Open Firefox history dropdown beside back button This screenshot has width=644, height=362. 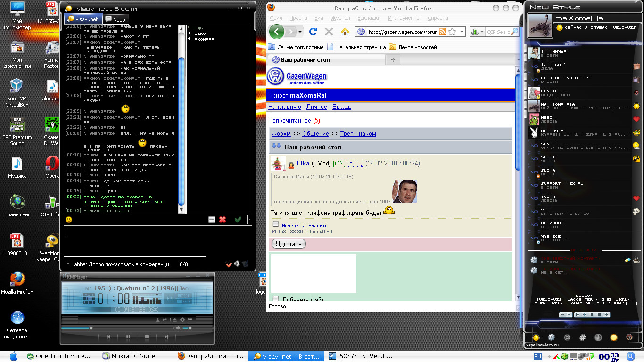300,32
